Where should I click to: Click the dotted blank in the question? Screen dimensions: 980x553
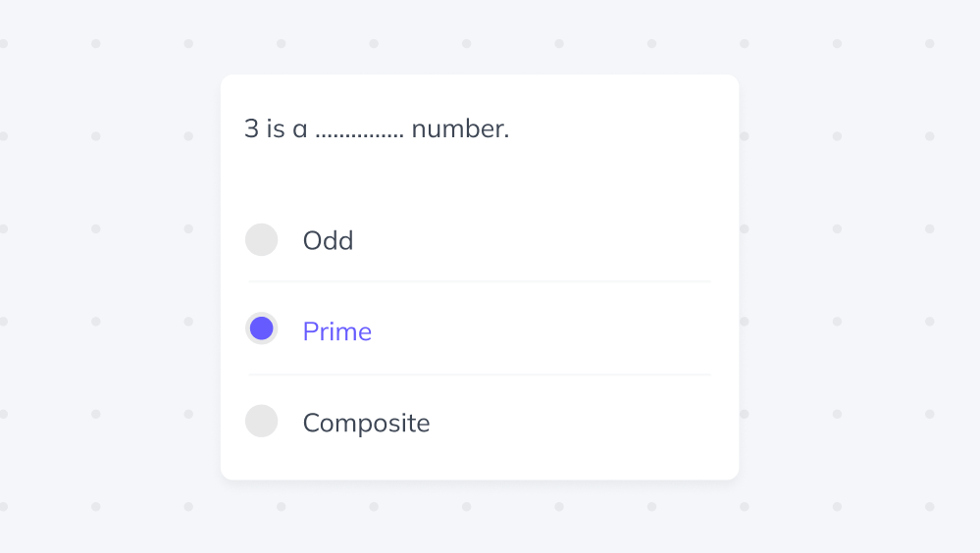click(x=359, y=132)
